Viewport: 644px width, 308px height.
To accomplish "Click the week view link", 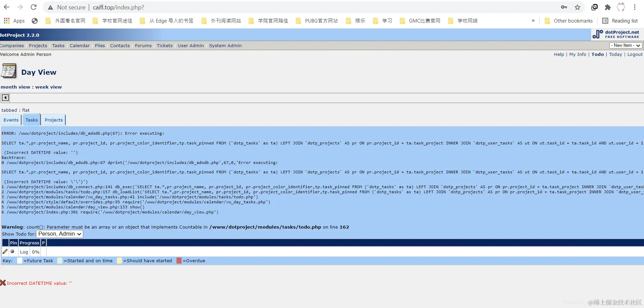I will [49, 87].
